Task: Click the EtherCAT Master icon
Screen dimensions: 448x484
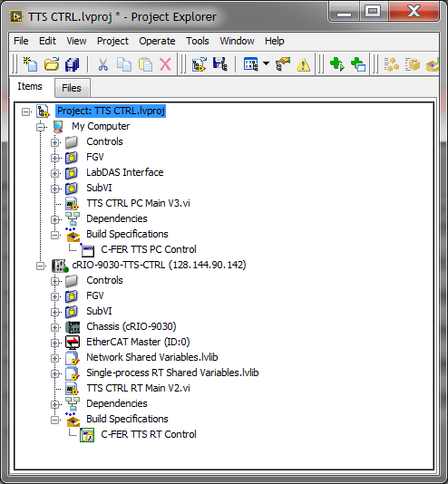Action: pyautogui.click(x=73, y=343)
